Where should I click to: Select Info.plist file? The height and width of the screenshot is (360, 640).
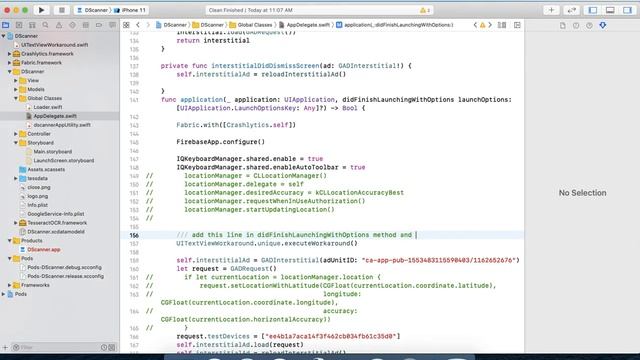38,205
